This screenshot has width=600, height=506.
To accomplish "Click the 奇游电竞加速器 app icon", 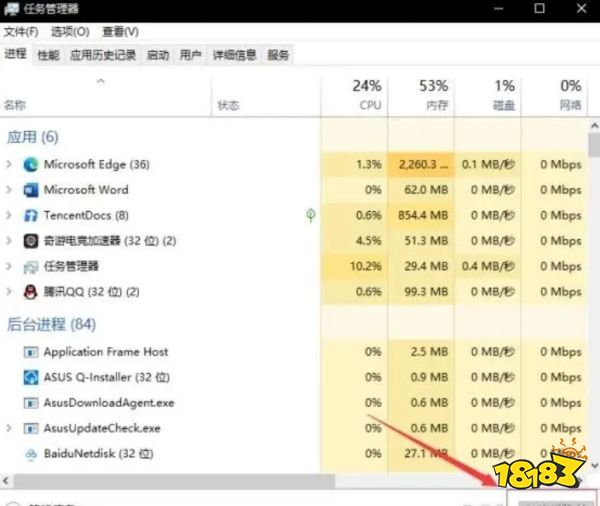I will tap(31, 241).
